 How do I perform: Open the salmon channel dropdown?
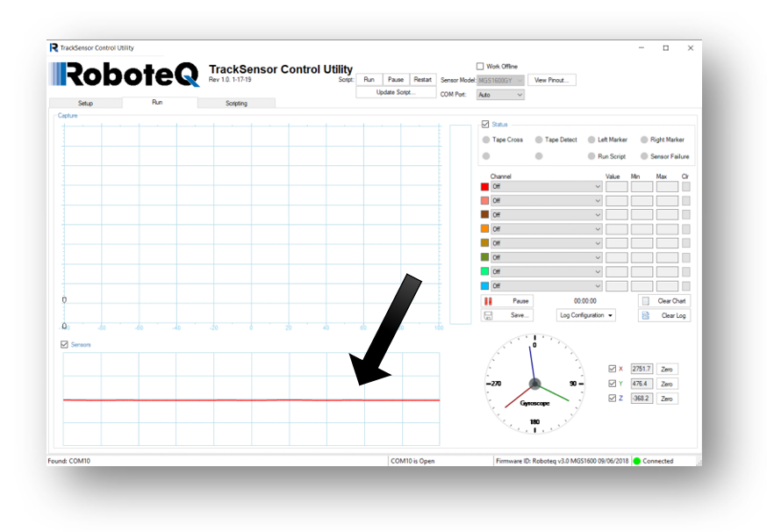click(547, 201)
